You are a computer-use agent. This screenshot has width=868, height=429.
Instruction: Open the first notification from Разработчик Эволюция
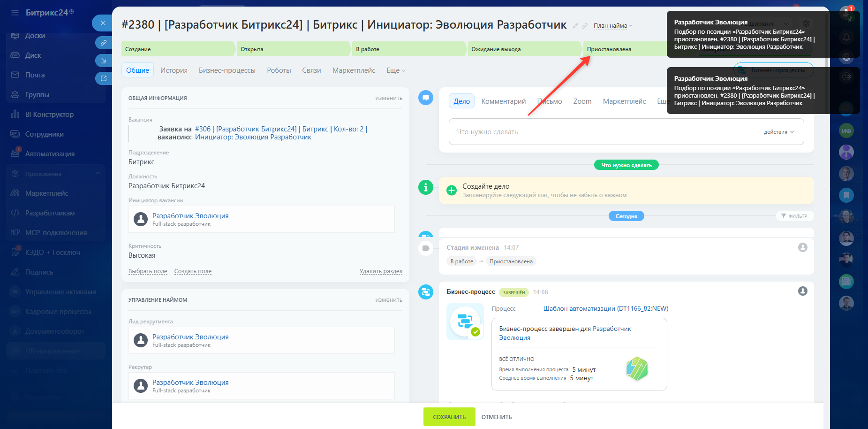pos(763,34)
